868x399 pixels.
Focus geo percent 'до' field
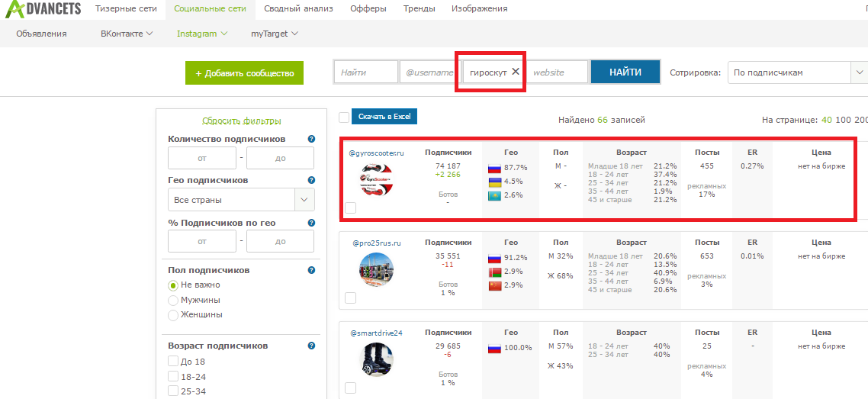[x=280, y=241]
